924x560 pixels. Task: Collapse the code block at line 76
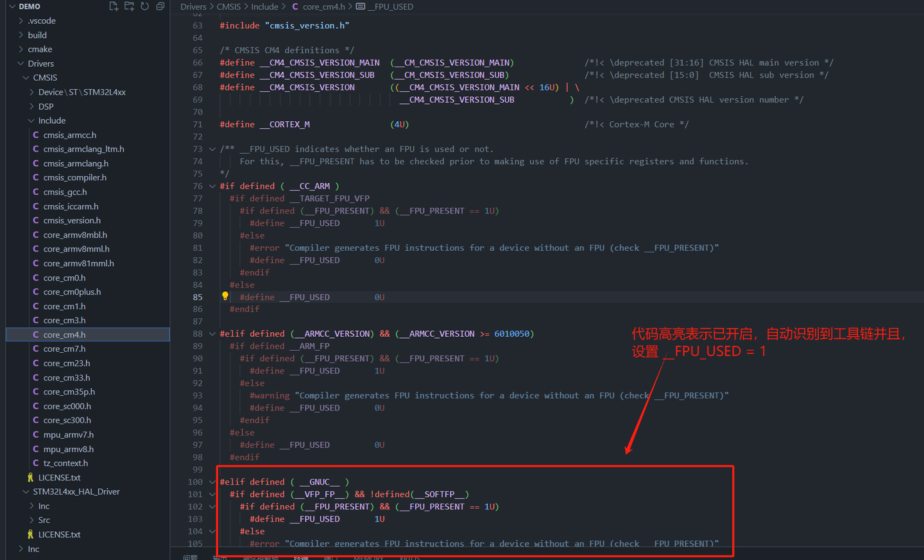pos(212,185)
